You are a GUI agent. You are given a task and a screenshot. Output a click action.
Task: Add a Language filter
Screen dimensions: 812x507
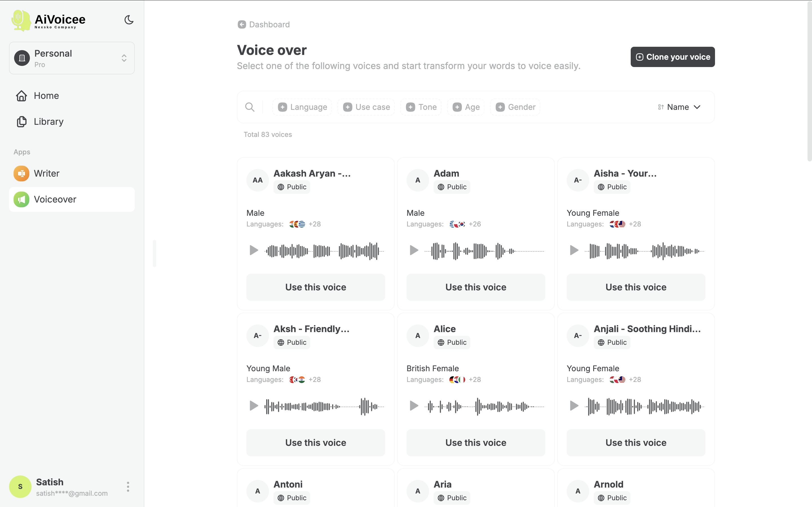coord(302,107)
